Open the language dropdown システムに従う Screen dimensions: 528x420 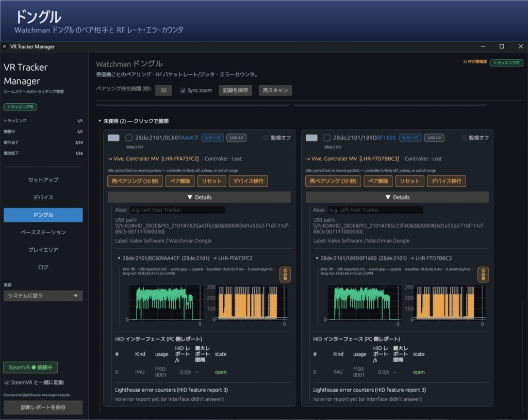43,296
